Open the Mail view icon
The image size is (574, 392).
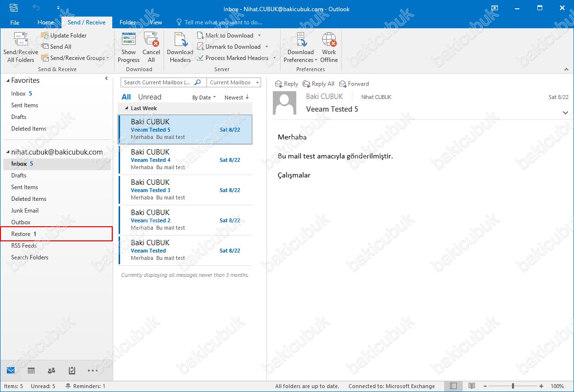(x=11, y=371)
